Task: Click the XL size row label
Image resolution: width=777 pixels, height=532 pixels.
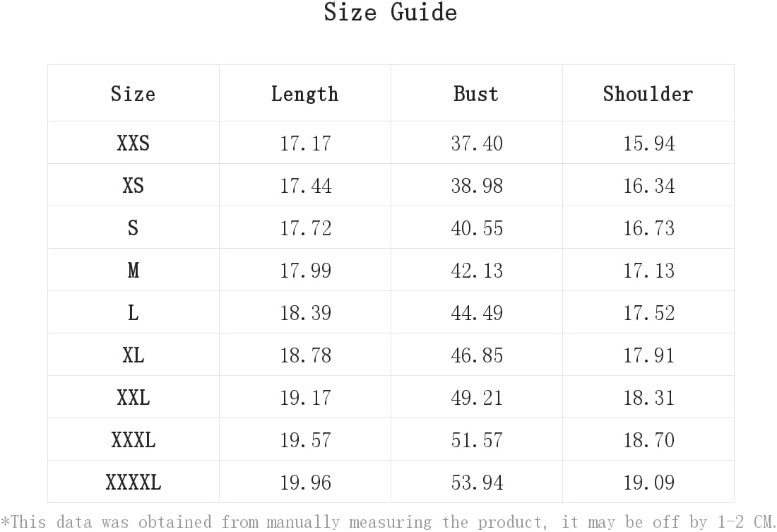Action: [133, 355]
